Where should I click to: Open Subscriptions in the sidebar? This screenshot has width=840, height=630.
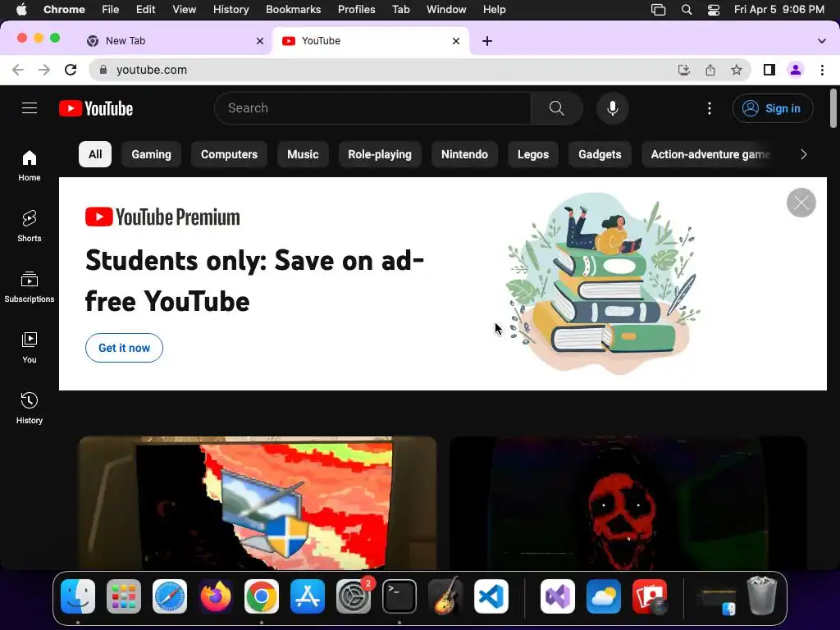point(30,287)
